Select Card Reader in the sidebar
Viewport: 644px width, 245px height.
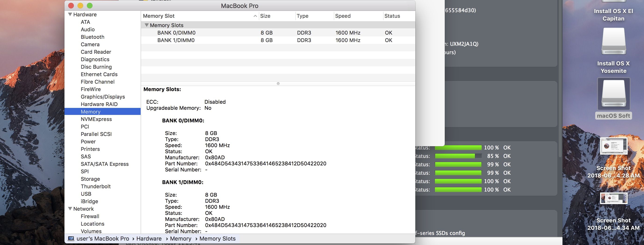coord(96,52)
